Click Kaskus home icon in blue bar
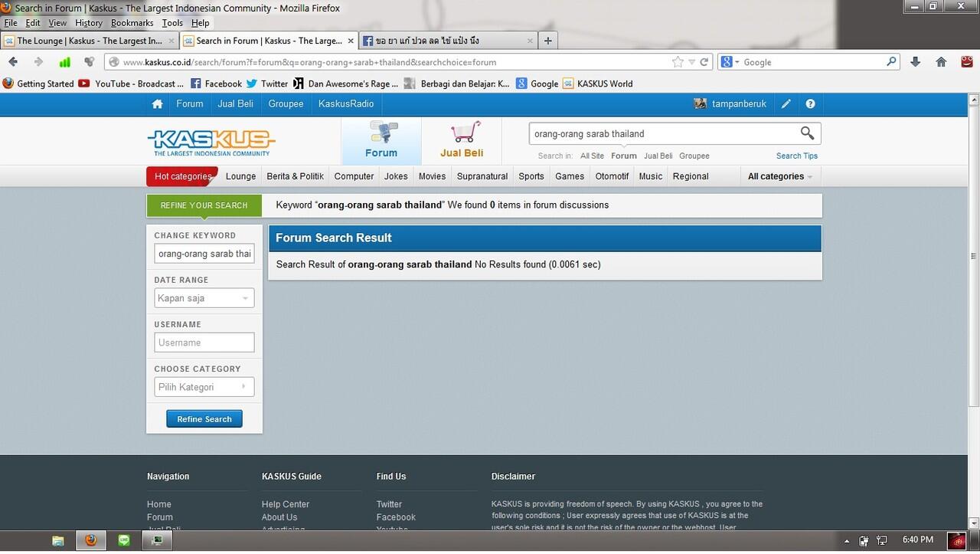 click(157, 104)
